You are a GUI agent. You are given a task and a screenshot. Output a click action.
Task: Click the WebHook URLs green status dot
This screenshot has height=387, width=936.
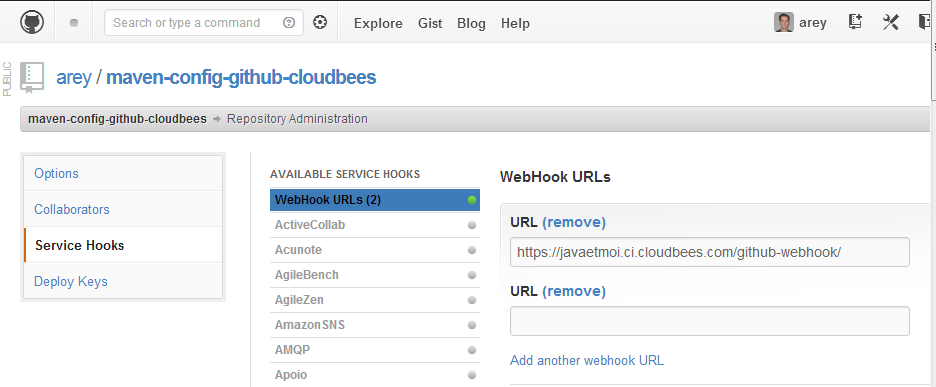[x=472, y=200]
